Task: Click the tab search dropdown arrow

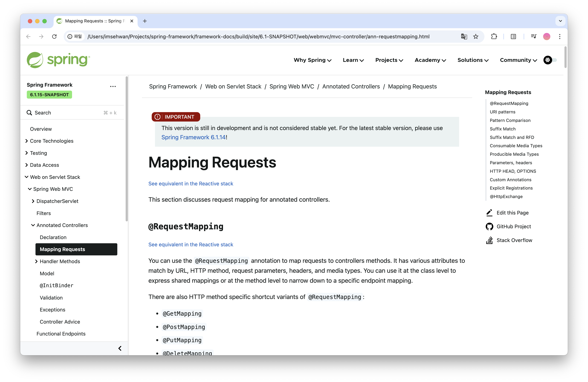Action: coord(560,21)
